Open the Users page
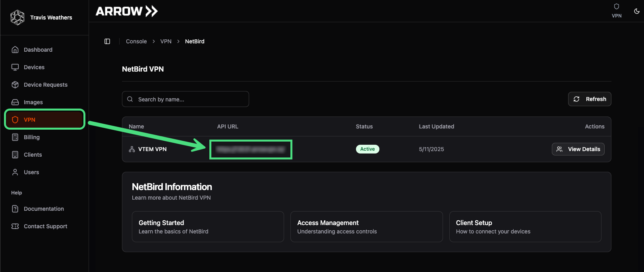 click(x=44, y=172)
